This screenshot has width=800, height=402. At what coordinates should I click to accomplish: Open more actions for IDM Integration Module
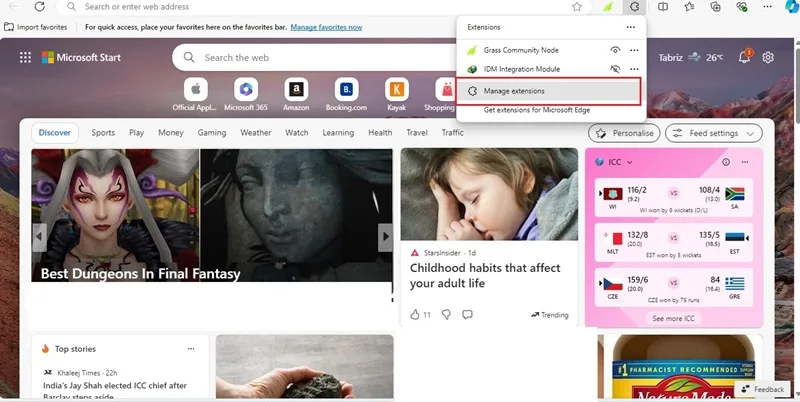coord(634,69)
